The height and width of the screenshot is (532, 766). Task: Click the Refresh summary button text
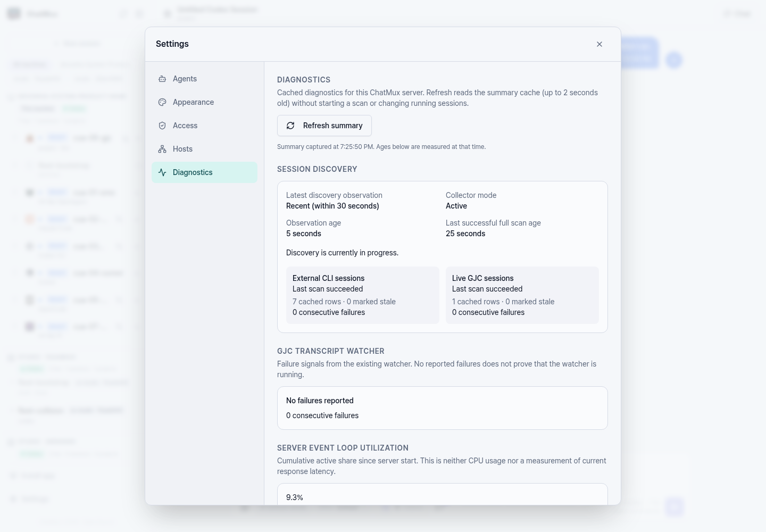[x=333, y=126]
